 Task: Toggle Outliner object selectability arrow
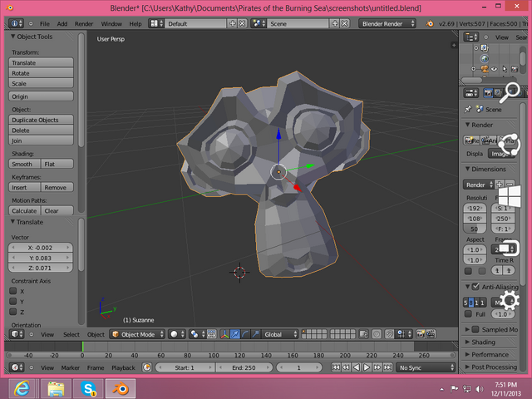[x=505, y=69]
